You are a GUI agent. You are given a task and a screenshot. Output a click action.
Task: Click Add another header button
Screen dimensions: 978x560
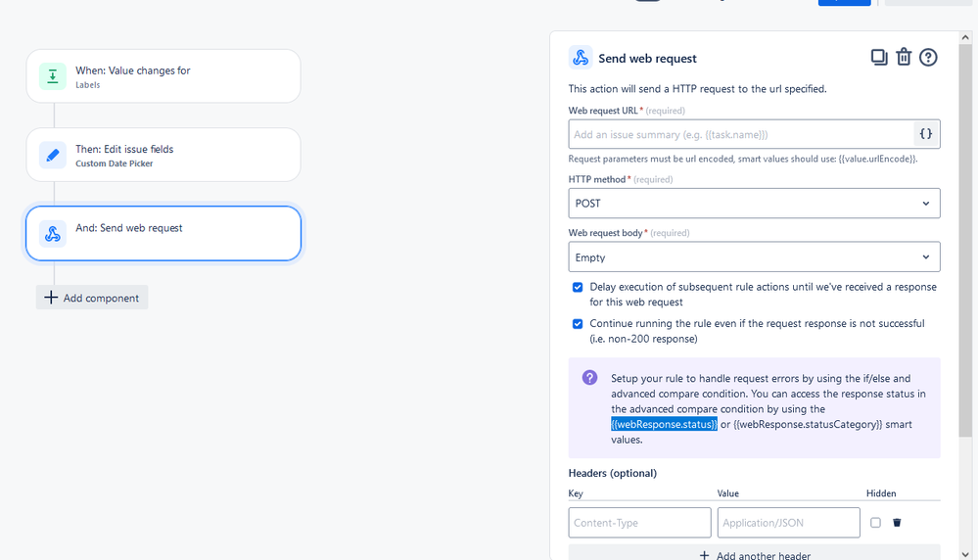click(x=754, y=555)
